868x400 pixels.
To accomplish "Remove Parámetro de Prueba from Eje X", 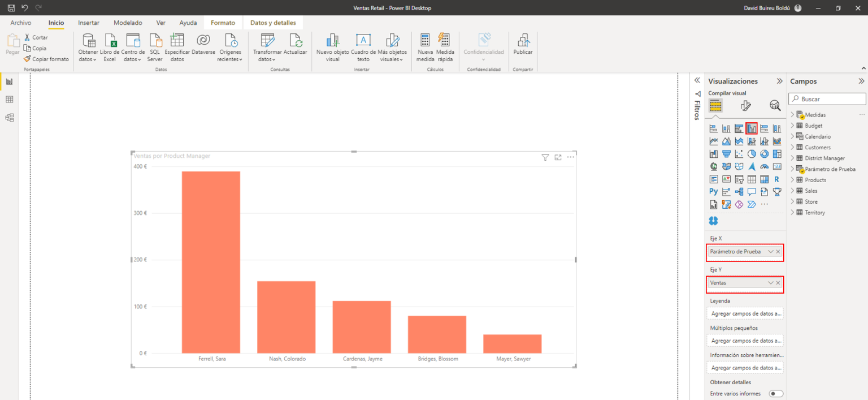I will (x=778, y=251).
